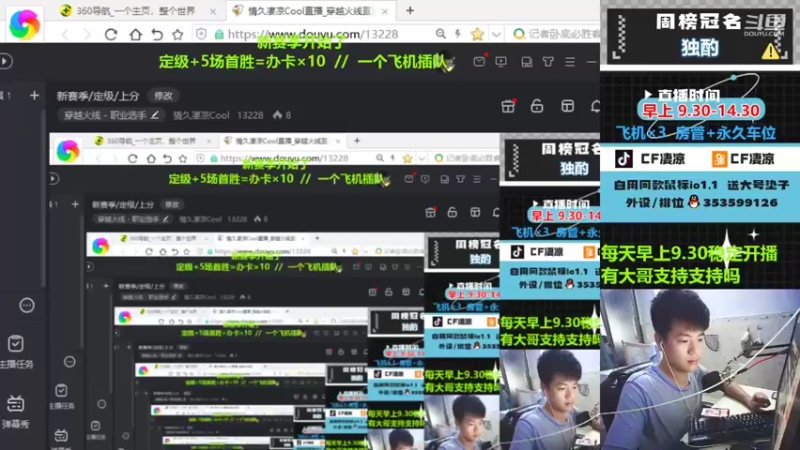Add a new scene with plus
The height and width of the screenshot is (450, 800).
tap(34, 95)
